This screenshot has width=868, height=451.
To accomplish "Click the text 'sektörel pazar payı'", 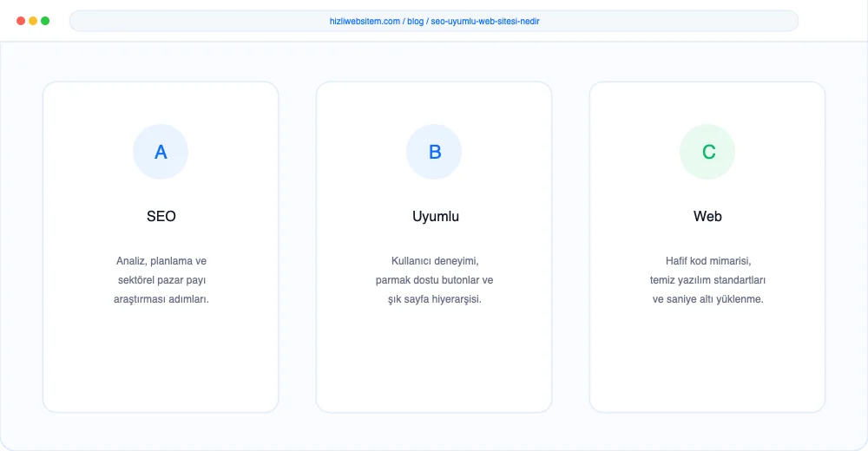I will (161, 280).
